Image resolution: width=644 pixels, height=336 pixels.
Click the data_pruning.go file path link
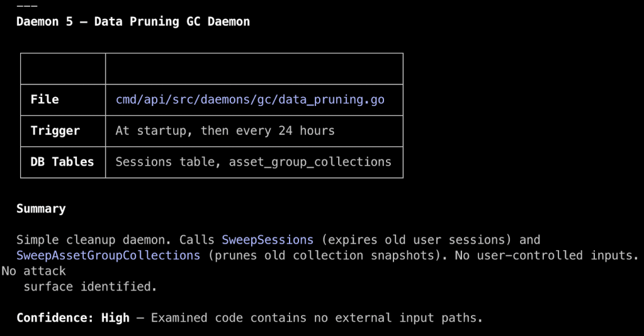250,100
